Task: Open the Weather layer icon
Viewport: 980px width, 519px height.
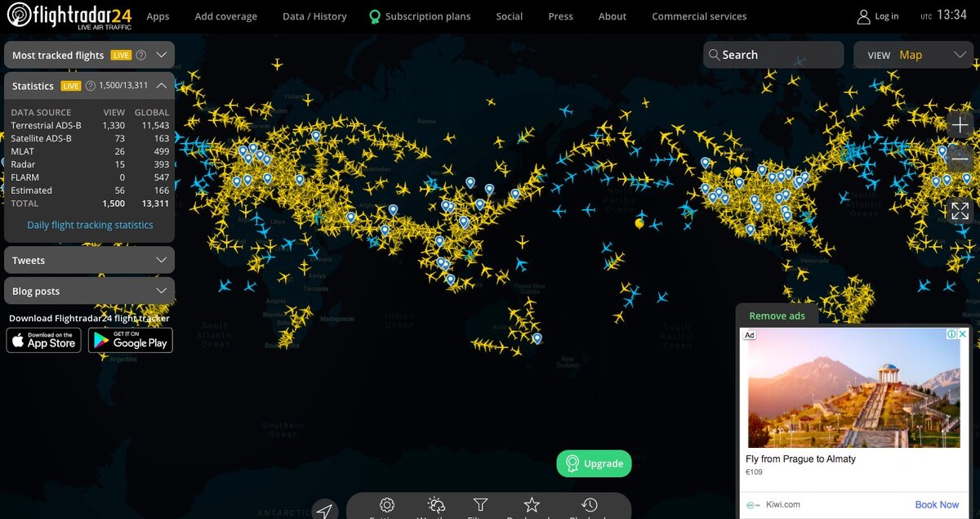Action: coord(436,505)
